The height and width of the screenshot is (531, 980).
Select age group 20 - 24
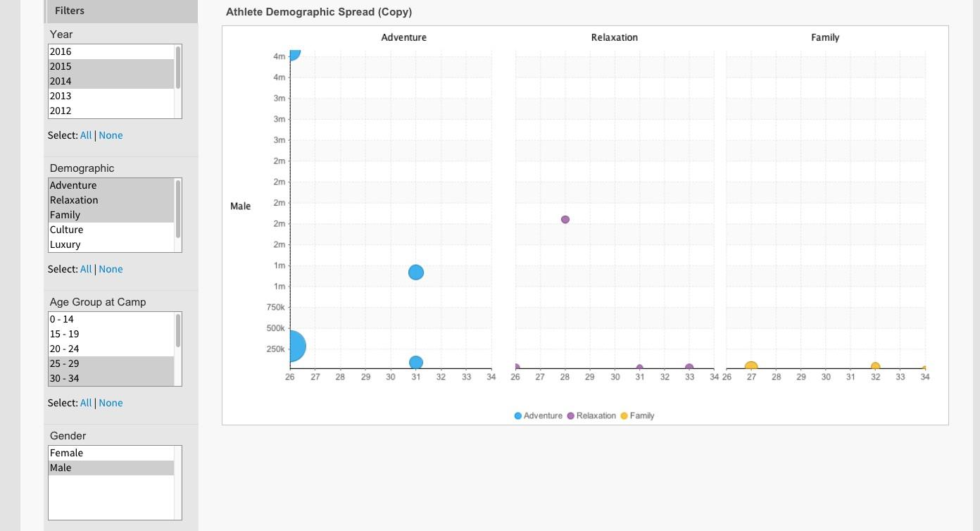coord(111,349)
